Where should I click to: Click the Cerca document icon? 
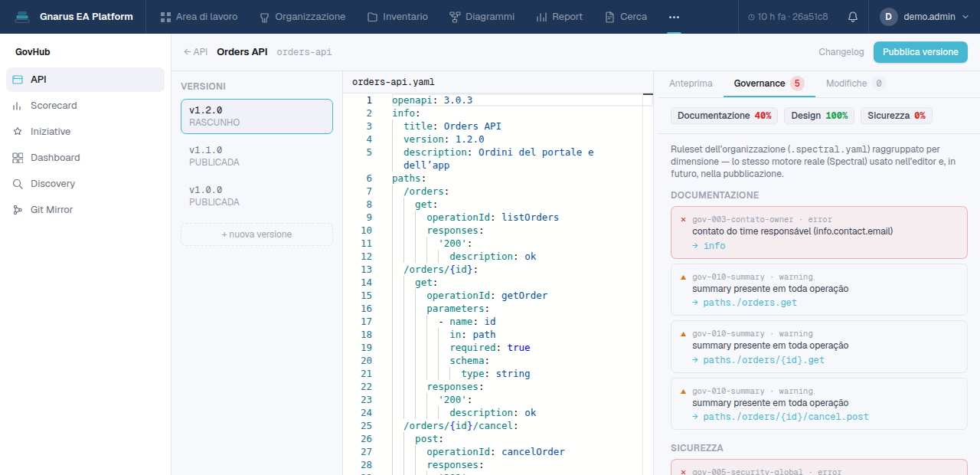point(609,17)
